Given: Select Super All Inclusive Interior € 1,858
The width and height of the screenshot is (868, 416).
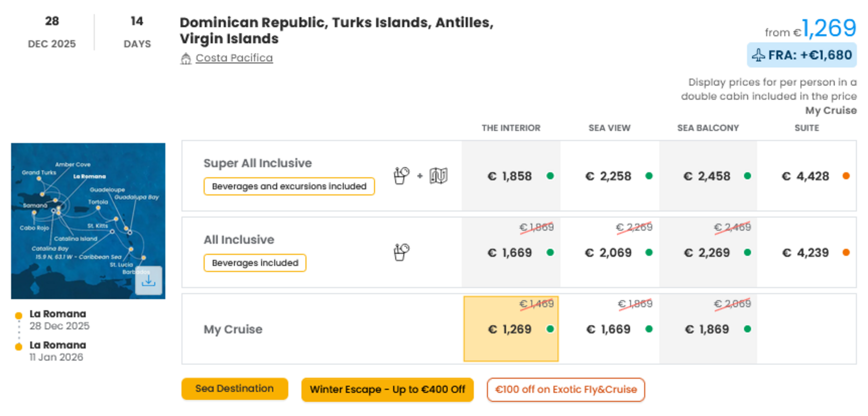Looking at the screenshot, I should point(510,176).
